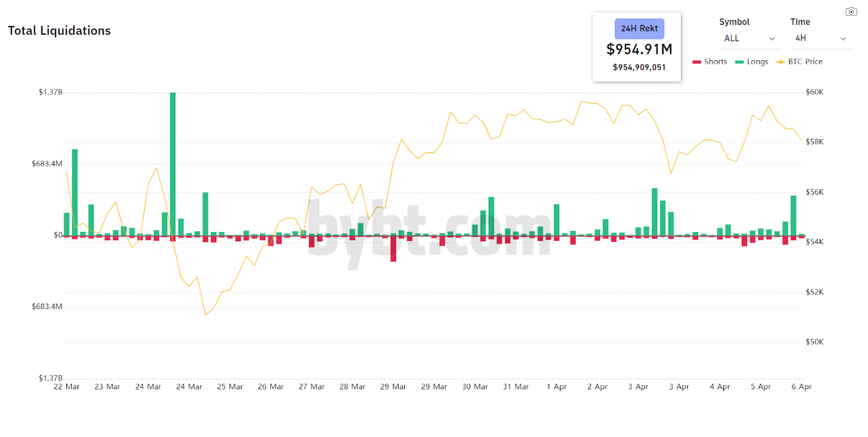Click the $60K price axis label

point(815,92)
